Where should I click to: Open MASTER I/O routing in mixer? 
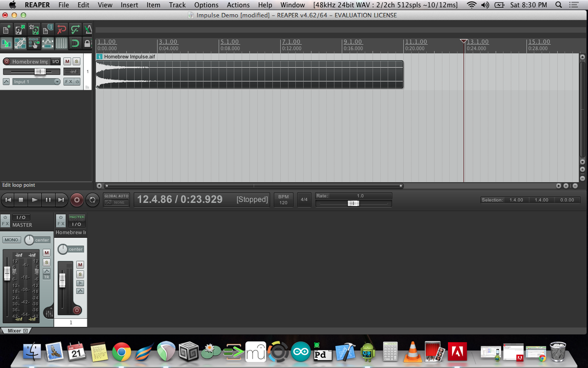(21, 218)
